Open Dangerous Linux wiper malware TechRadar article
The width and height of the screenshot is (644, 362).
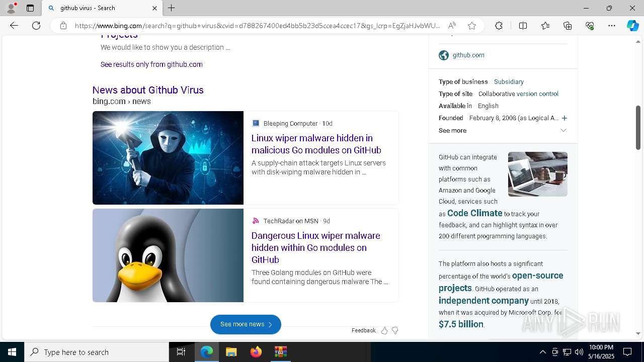point(315,247)
